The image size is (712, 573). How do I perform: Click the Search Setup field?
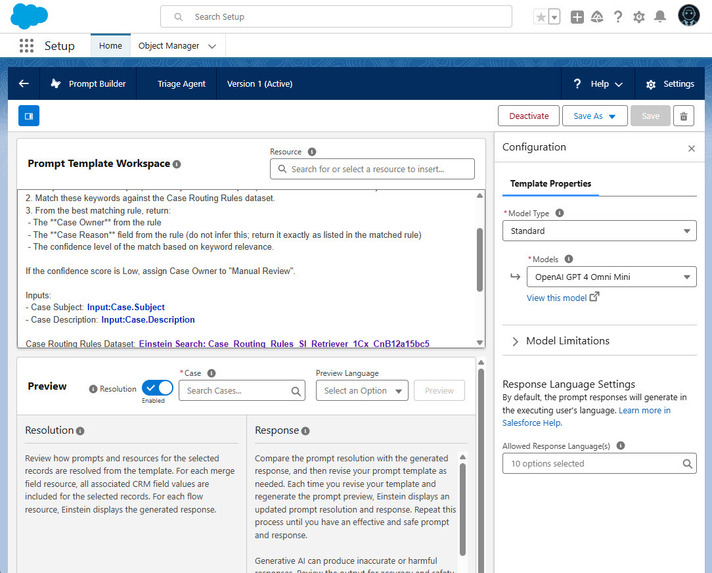tap(336, 17)
